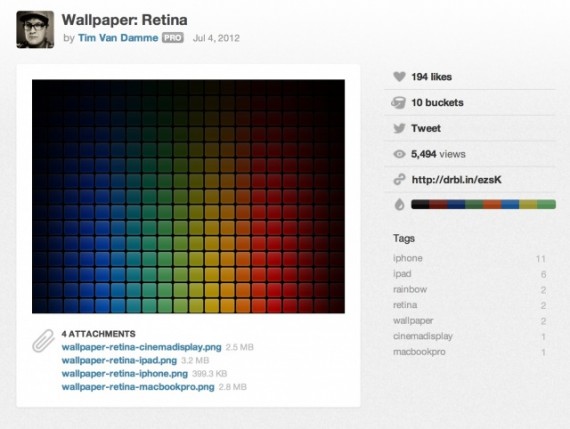This screenshot has height=429, width=570.
Task: Select the yellow swatch in color palette
Action: pos(528,204)
